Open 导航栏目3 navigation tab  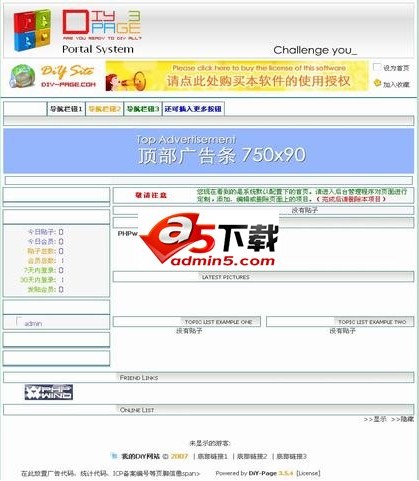coord(143,109)
